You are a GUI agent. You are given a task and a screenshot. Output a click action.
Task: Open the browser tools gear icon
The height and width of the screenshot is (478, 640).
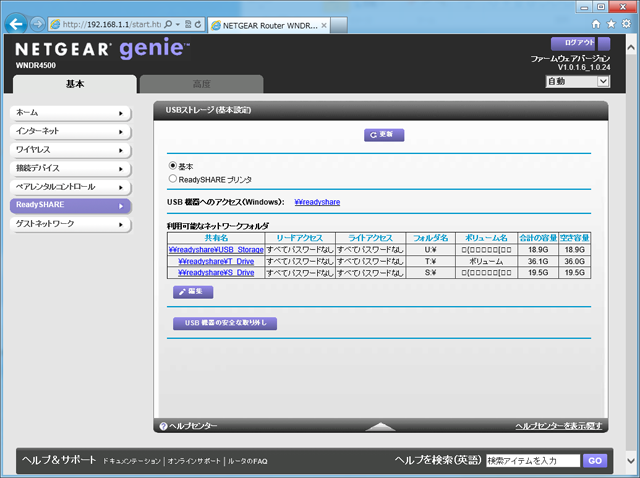pyautogui.click(x=626, y=22)
